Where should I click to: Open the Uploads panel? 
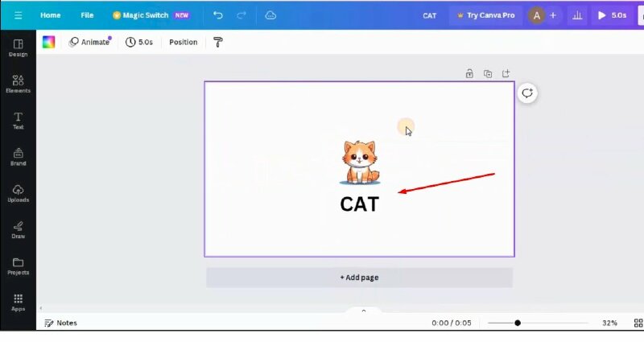pyautogui.click(x=18, y=193)
